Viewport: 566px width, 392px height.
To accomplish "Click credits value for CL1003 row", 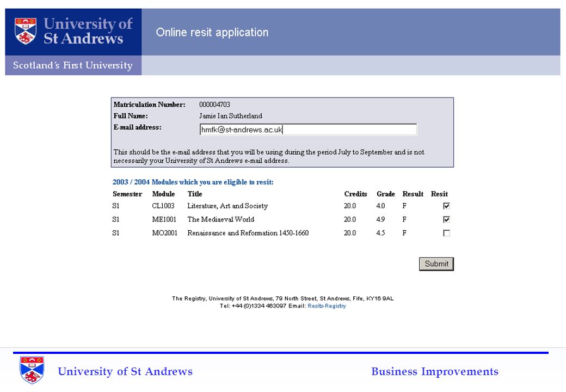I will pyautogui.click(x=350, y=206).
